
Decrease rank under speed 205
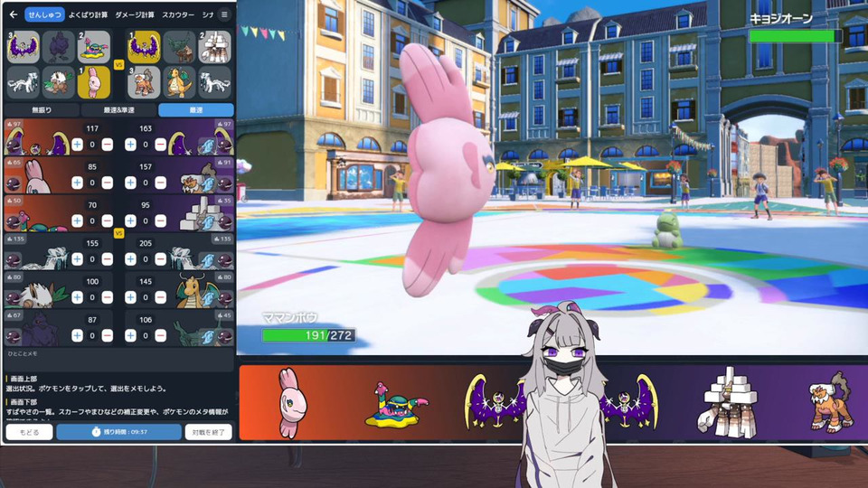[x=161, y=259]
